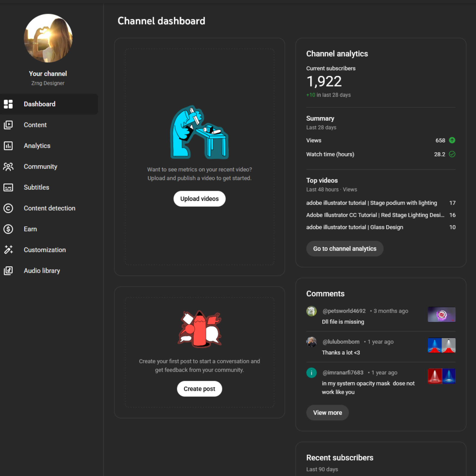Click the green Views up-arrow indicator
The image size is (476, 476).
coord(452,140)
